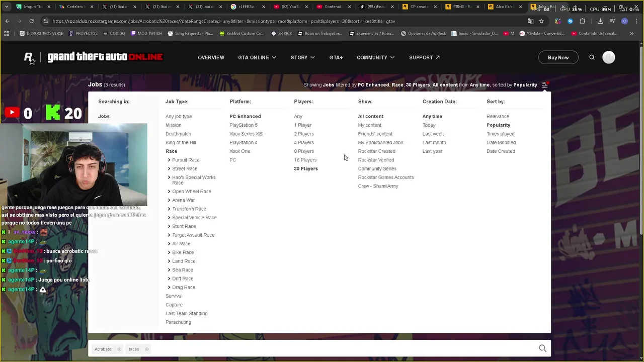The height and width of the screenshot is (362, 644).
Task: Select 16 Players filter option
Action: tap(305, 160)
